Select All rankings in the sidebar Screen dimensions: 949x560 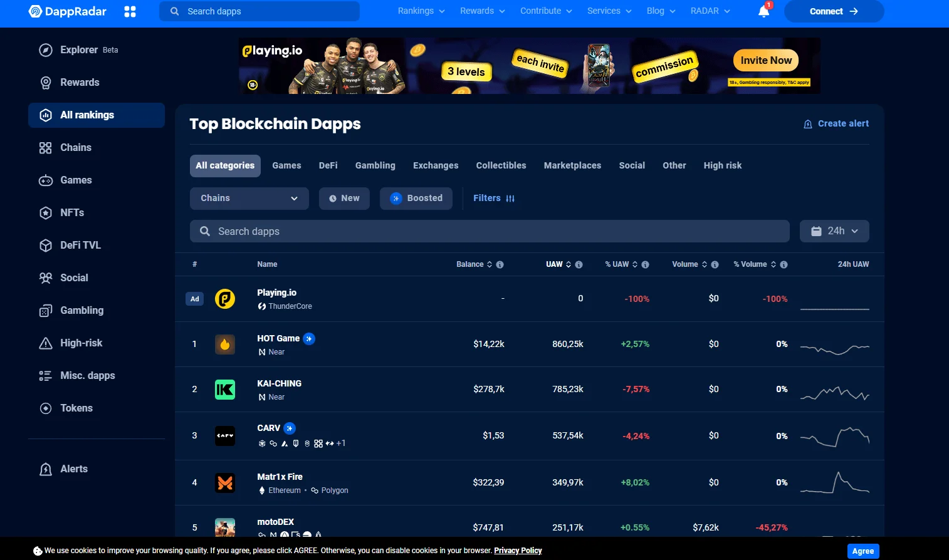click(97, 115)
